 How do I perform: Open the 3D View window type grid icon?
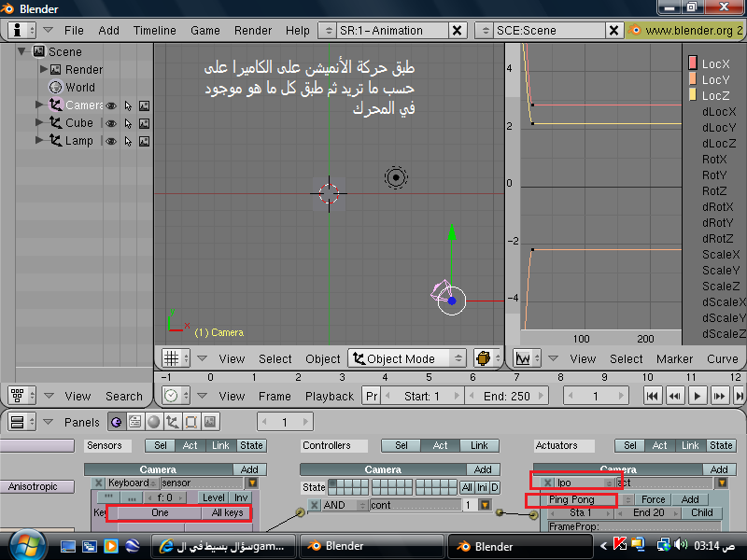click(176, 358)
